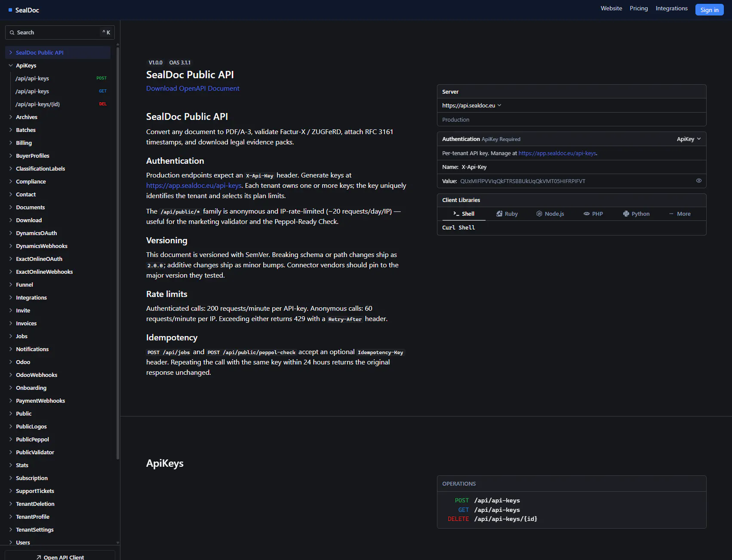Open api-keys link in Authentication panel

click(557, 153)
